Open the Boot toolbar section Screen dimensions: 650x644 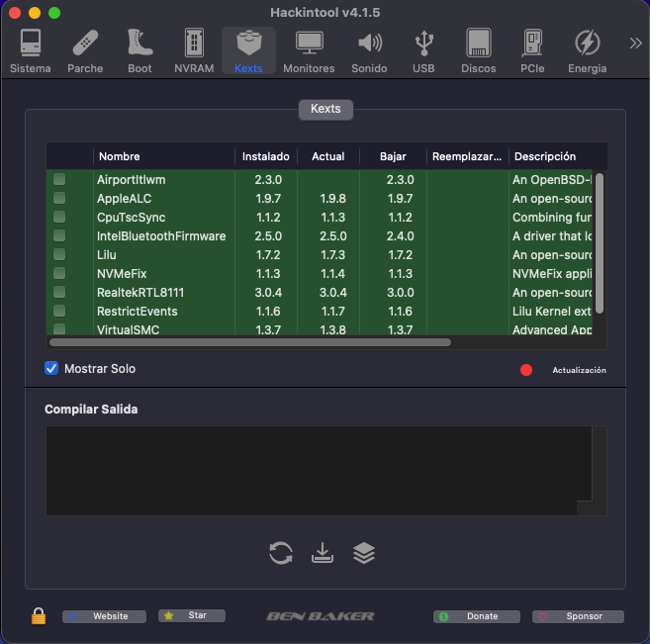tap(139, 51)
